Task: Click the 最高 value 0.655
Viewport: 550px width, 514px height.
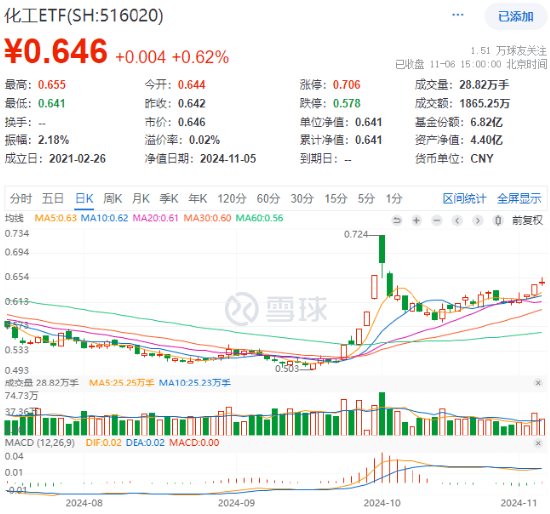Action: point(52,85)
